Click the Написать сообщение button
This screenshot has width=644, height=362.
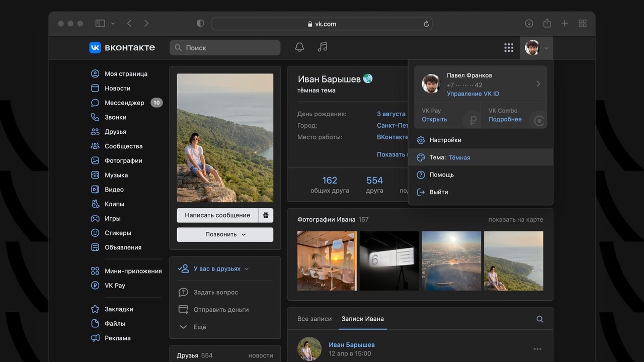pyautogui.click(x=217, y=215)
